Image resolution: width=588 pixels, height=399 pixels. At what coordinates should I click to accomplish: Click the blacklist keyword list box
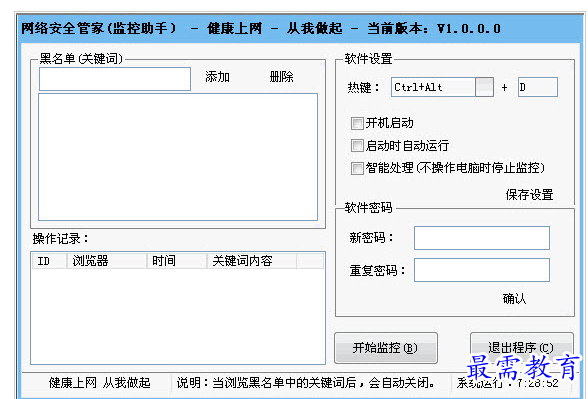tap(178, 157)
